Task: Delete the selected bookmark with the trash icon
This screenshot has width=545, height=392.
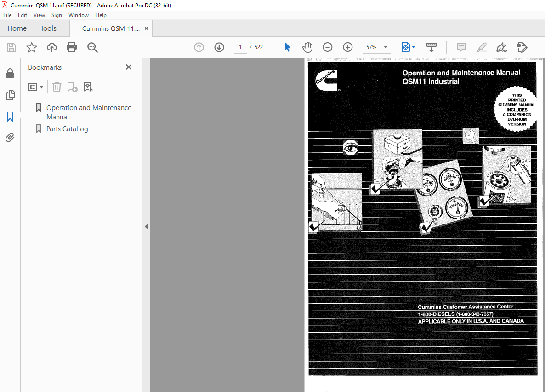Action: tap(57, 87)
